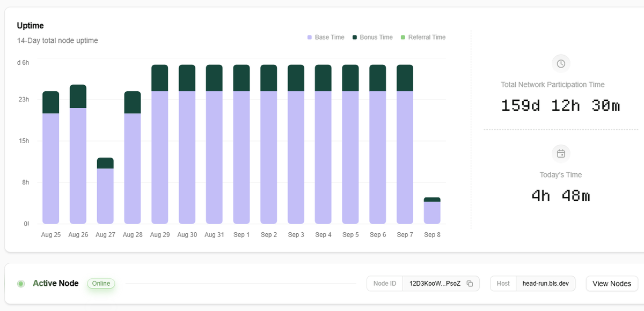This screenshot has width=644, height=311.
Task: Click the Aug 30 axis label
Action: click(187, 235)
